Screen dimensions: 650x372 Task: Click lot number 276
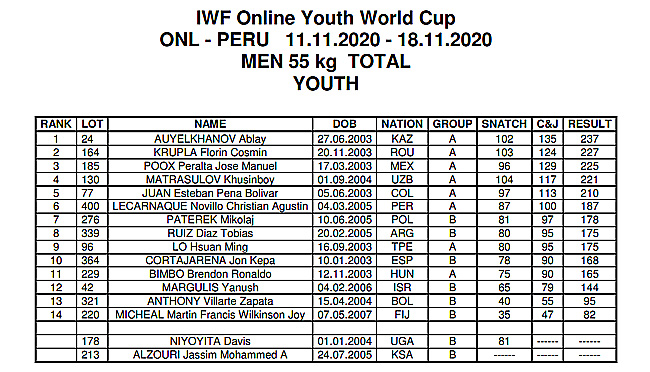coord(90,220)
